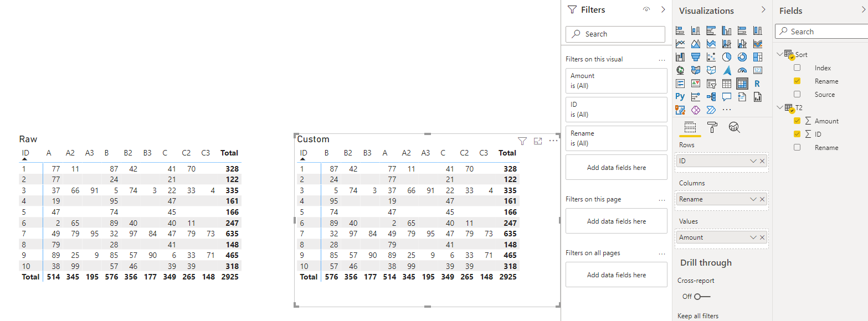Select the Matrix visualization icon
868x321 pixels.
point(742,84)
